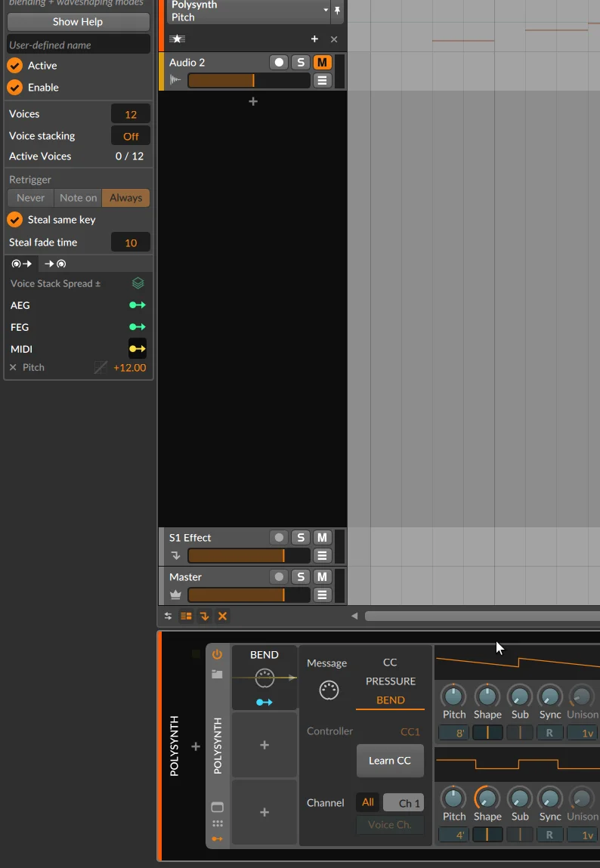
Task: Unmute the Audio 2 track
Action: tap(322, 62)
